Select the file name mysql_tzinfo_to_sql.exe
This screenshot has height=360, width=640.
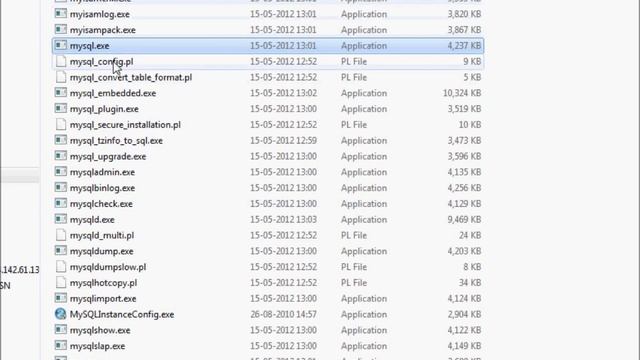[116, 141]
